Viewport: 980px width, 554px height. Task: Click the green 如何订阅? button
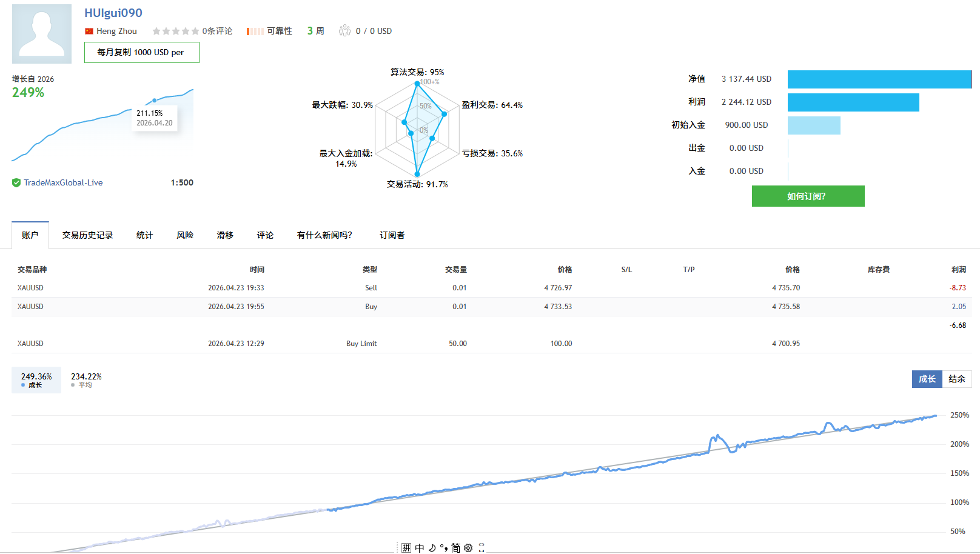(x=808, y=196)
